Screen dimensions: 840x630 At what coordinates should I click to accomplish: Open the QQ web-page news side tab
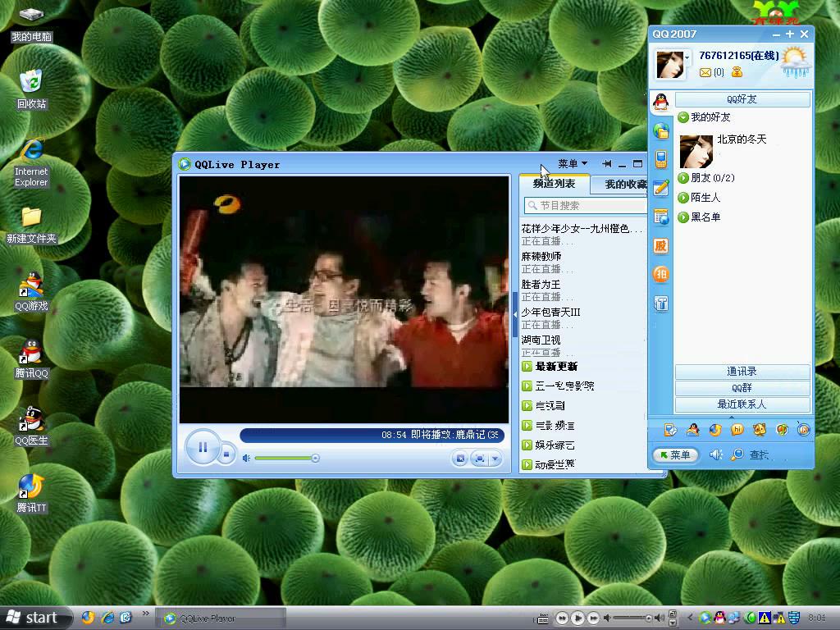click(x=661, y=217)
